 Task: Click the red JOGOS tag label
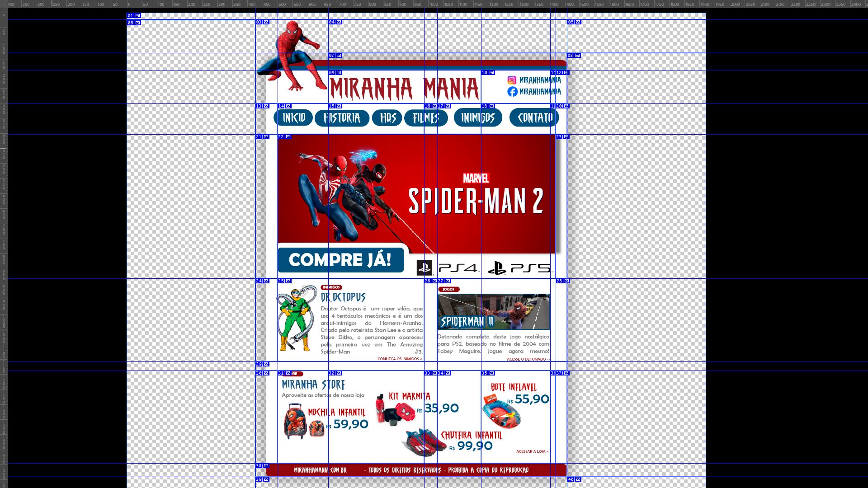pyautogui.click(x=448, y=289)
